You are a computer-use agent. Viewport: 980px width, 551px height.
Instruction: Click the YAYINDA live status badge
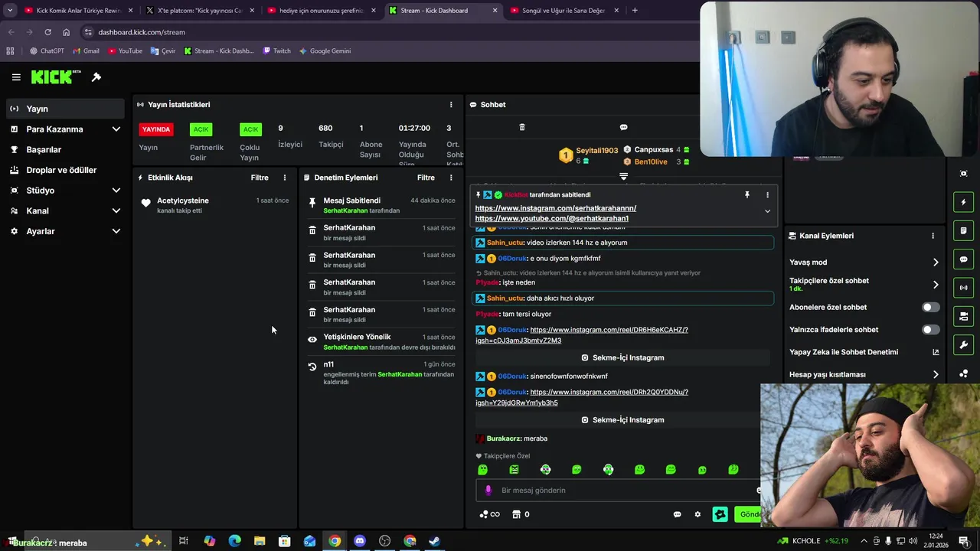click(x=156, y=129)
